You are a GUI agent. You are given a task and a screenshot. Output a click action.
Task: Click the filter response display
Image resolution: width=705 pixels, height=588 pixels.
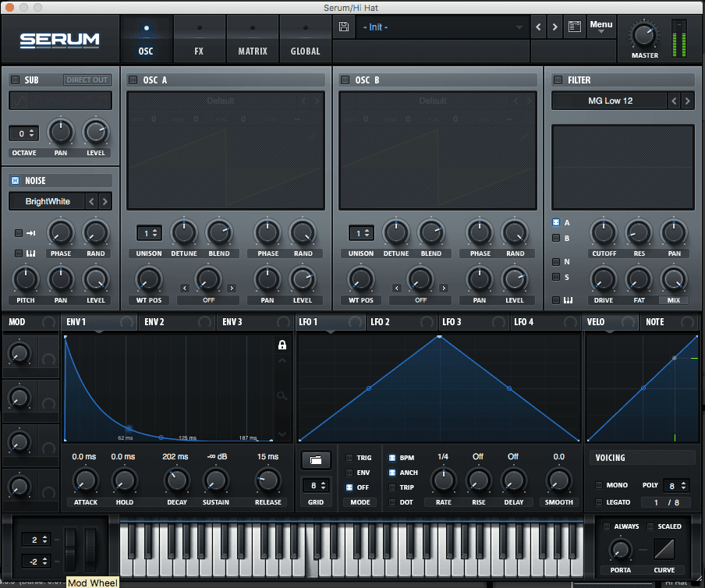pyautogui.click(x=622, y=167)
